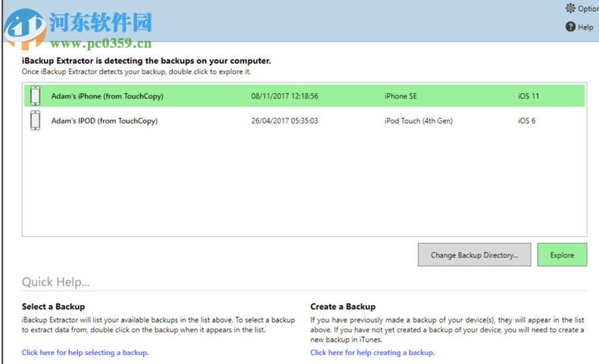Click the iPod Touch (4th Gen) cell
Viewport: 599px width, 364px height.
coord(419,120)
